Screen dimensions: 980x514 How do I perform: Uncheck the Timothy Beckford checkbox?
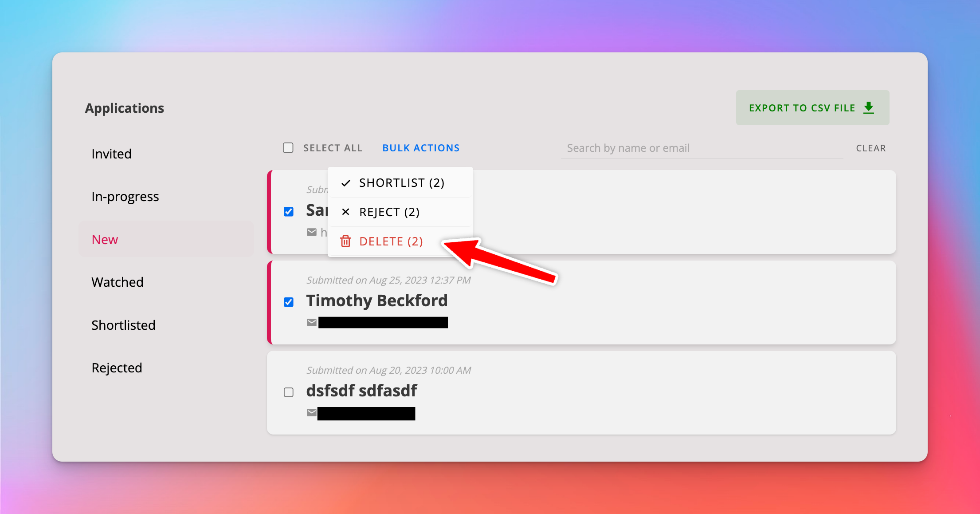click(289, 302)
